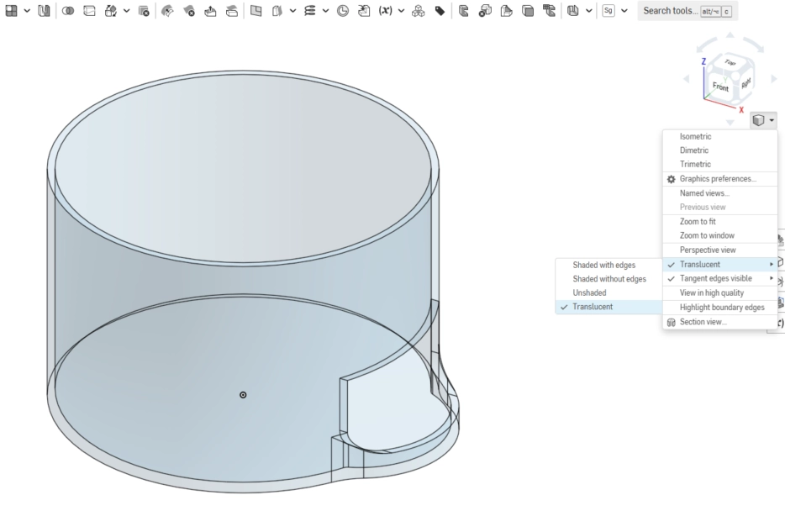The height and width of the screenshot is (532, 785).
Task: Choose the Move face tool
Action: coord(210,11)
